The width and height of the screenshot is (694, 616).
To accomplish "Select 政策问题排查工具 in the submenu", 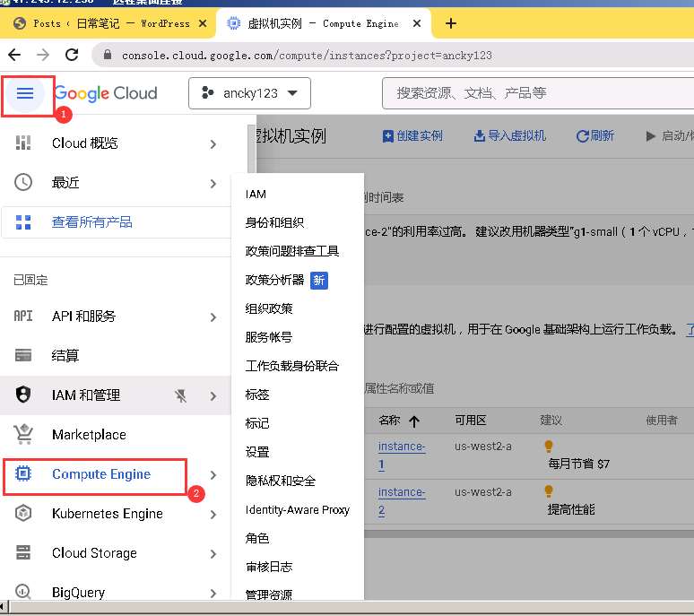I will click(x=292, y=251).
